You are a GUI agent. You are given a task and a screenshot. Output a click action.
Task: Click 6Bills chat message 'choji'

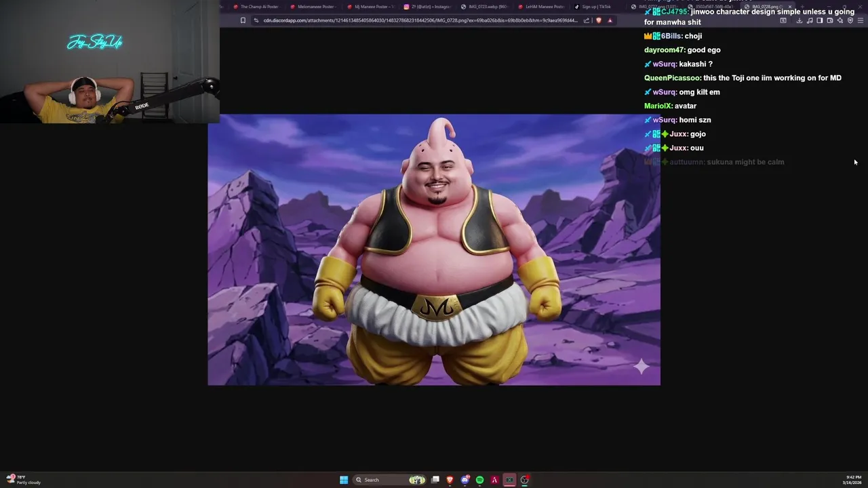click(673, 36)
